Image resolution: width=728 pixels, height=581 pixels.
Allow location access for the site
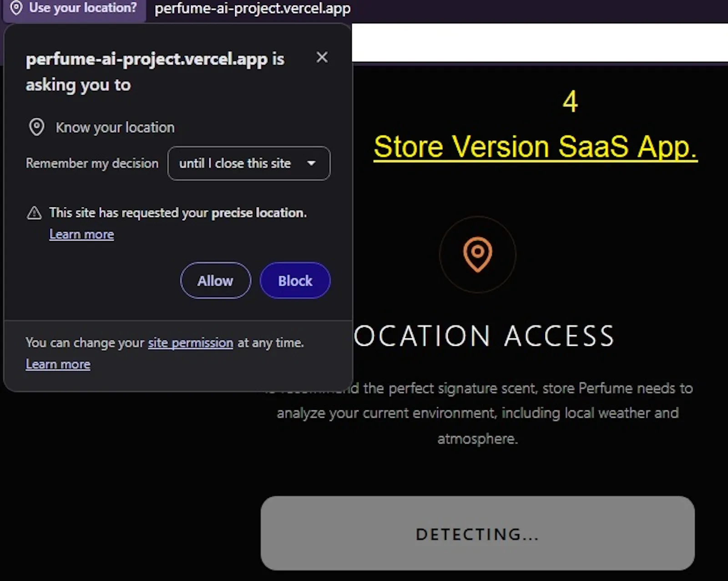point(215,281)
